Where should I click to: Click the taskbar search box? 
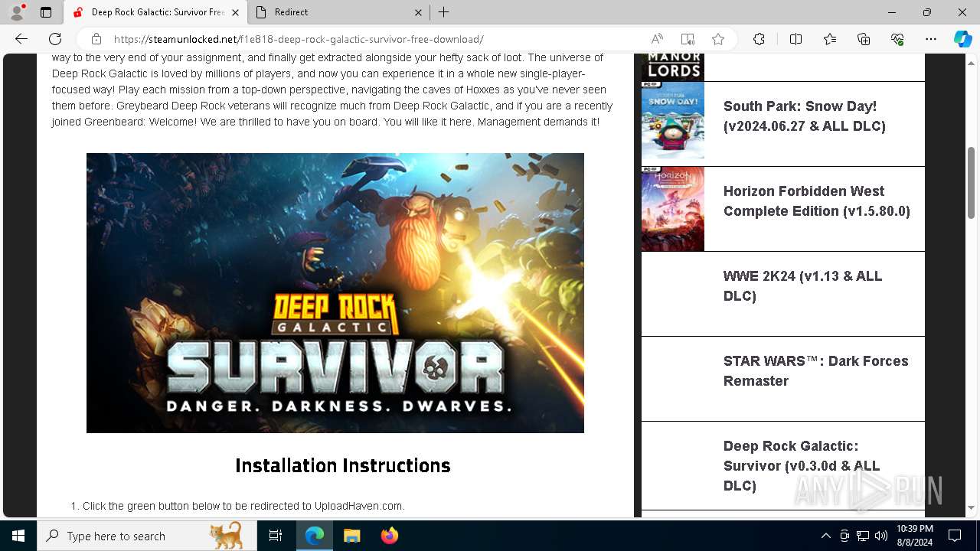146,536
